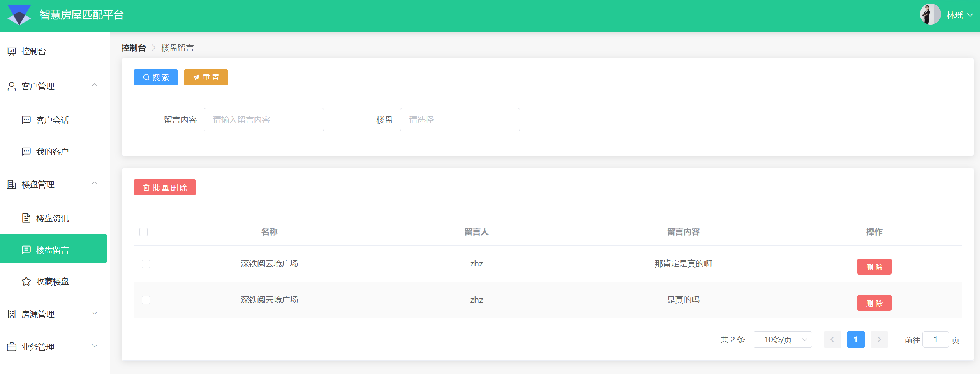Click the 楼盘留言 message icon
The image size is (980, 374).
[x=26, y=250]
